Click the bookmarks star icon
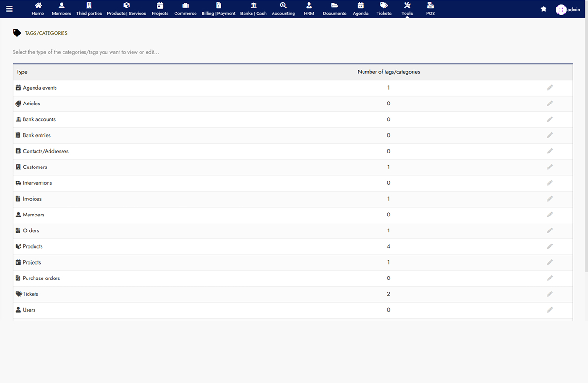 click(543, 9)
